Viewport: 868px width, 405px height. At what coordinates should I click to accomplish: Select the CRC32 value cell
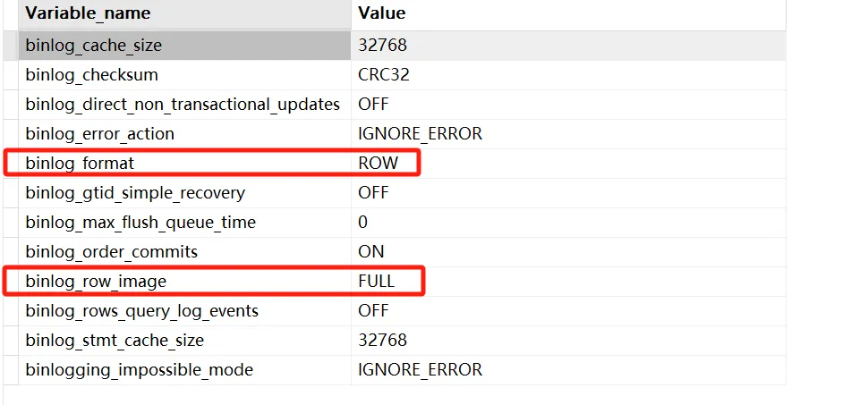384,75
